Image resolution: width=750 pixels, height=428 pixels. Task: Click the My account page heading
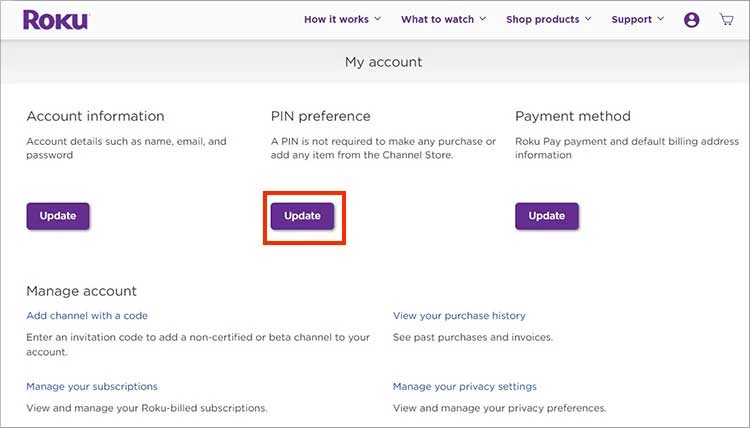pos(384,62)
